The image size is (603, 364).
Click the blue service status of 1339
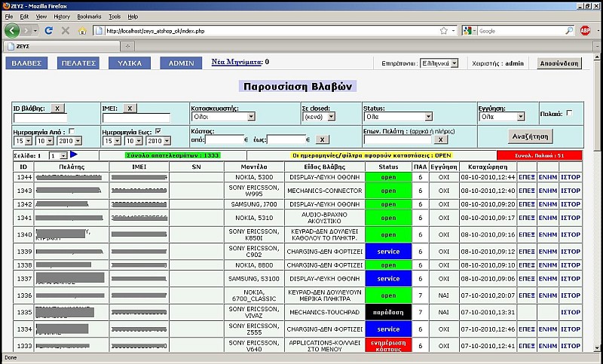(x=388, y=252)
